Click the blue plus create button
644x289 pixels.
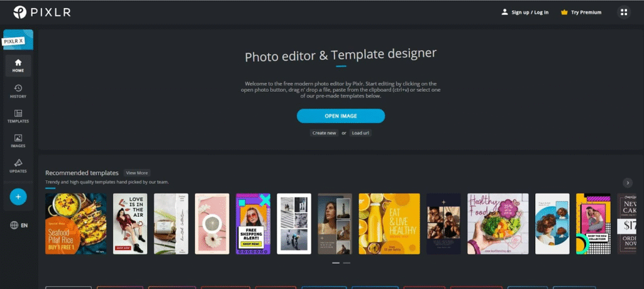pyautogui.click(x=18, y=197)
